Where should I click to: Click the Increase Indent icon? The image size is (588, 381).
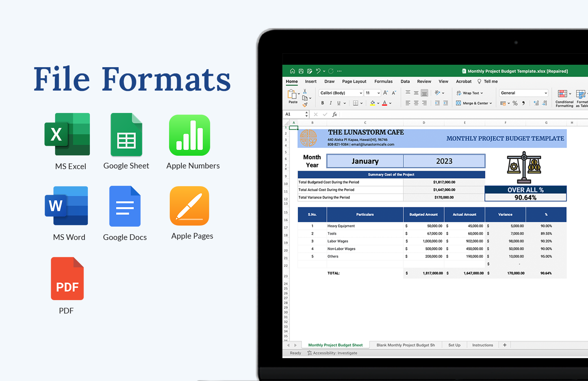446,103
